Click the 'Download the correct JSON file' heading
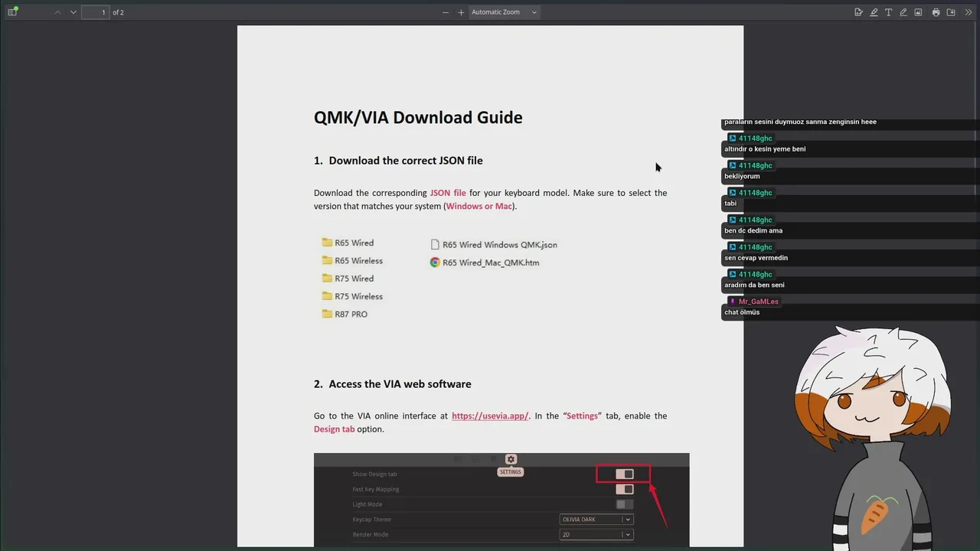Screen dimensions: 980x551 [x=406, y=161]
